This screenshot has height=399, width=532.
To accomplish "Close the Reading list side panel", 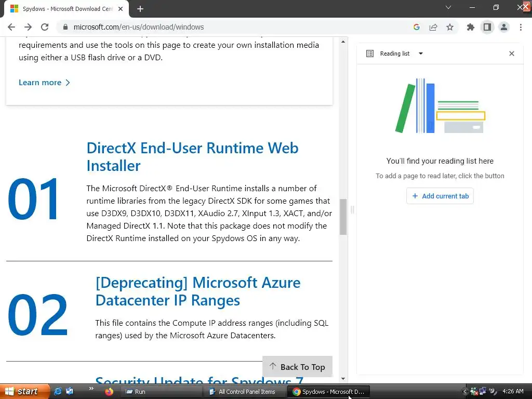I will pos(512,54).
